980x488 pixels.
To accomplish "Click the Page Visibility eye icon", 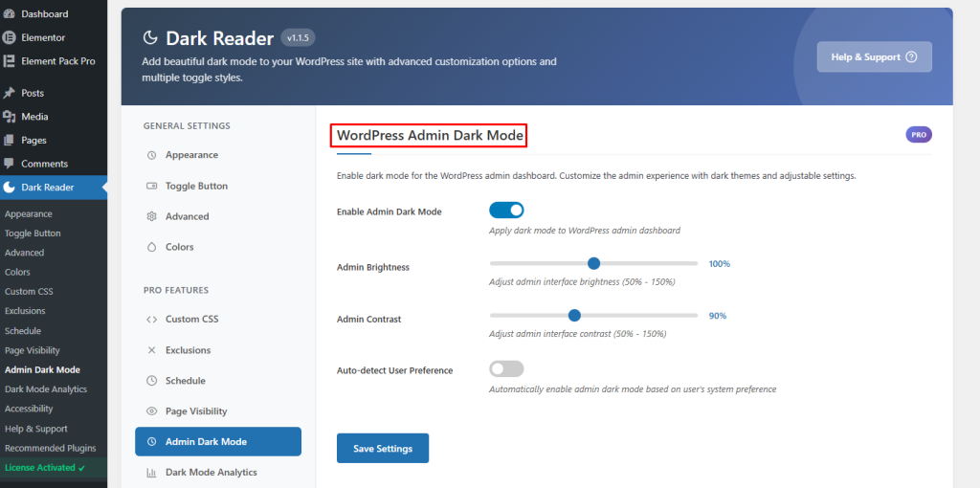I will [x=151, y=411].
